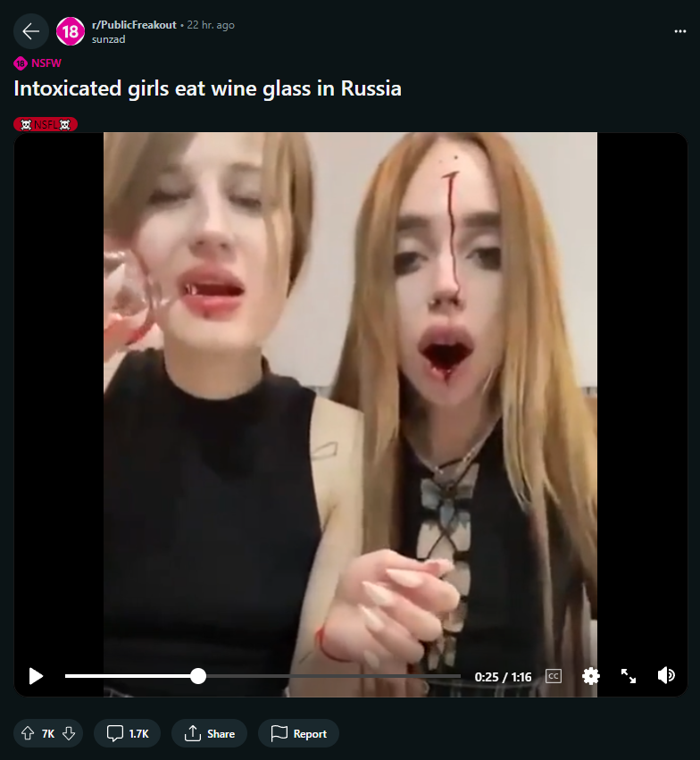700x760 pixels.
Task: Go back using the arrow button
Action: [31, 32]
